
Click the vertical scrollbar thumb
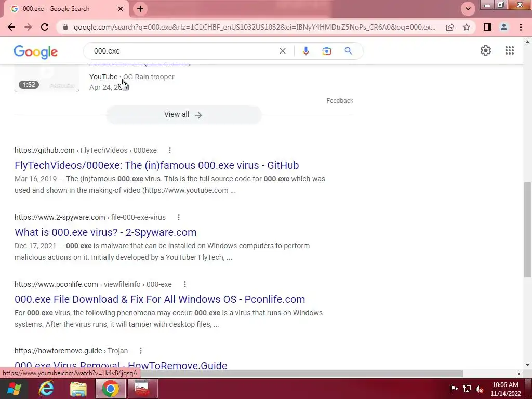point(527,230)
